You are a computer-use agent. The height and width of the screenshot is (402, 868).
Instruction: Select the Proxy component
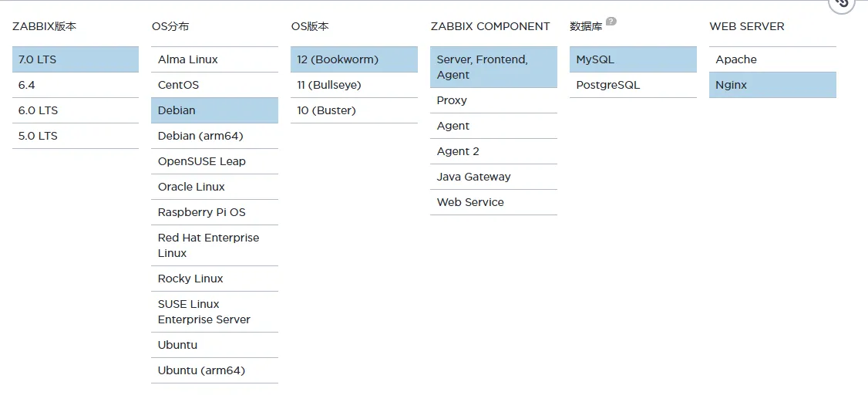click(493, 100)
